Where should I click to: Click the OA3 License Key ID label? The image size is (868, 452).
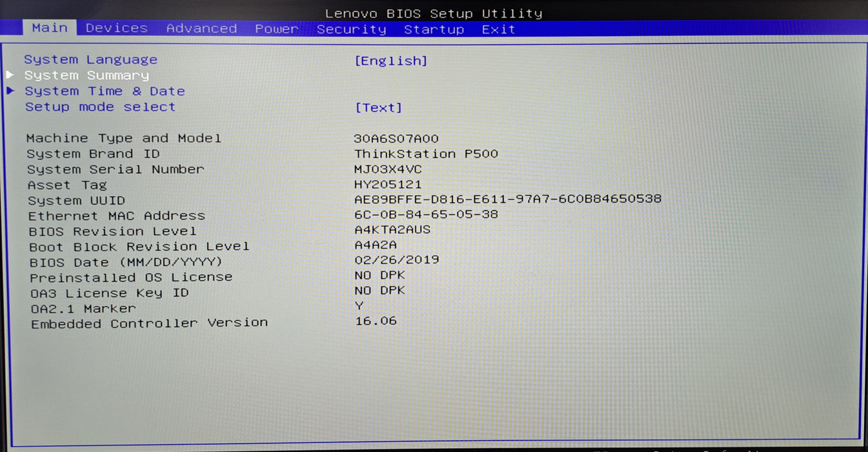[x=110, y=293]
